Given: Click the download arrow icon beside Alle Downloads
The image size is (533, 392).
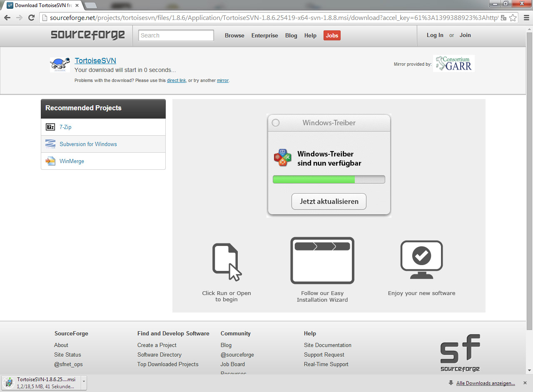Looking at the screenshot, I should point(451,383).
